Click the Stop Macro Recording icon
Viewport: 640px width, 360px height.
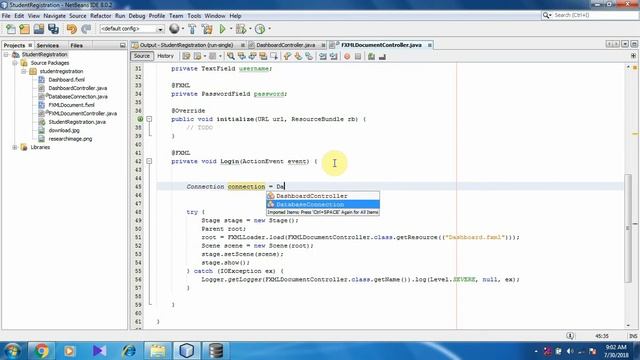coord(358,56)
